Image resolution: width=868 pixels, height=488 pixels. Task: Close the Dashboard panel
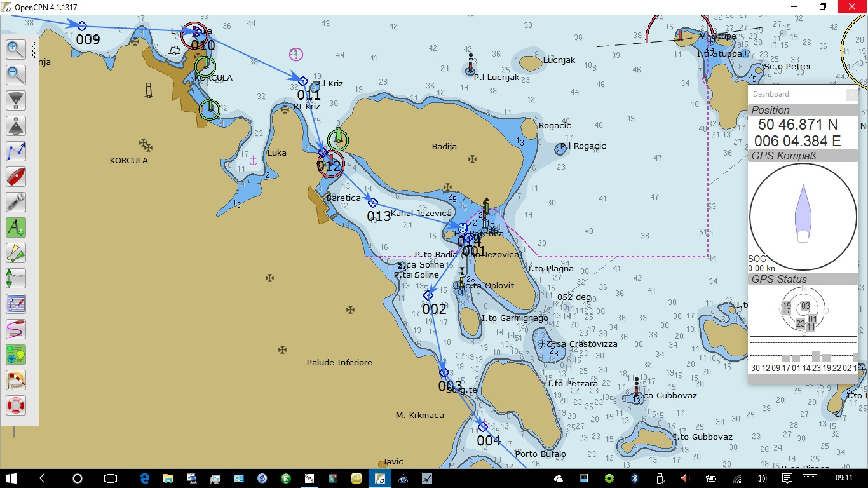point(851,95)
